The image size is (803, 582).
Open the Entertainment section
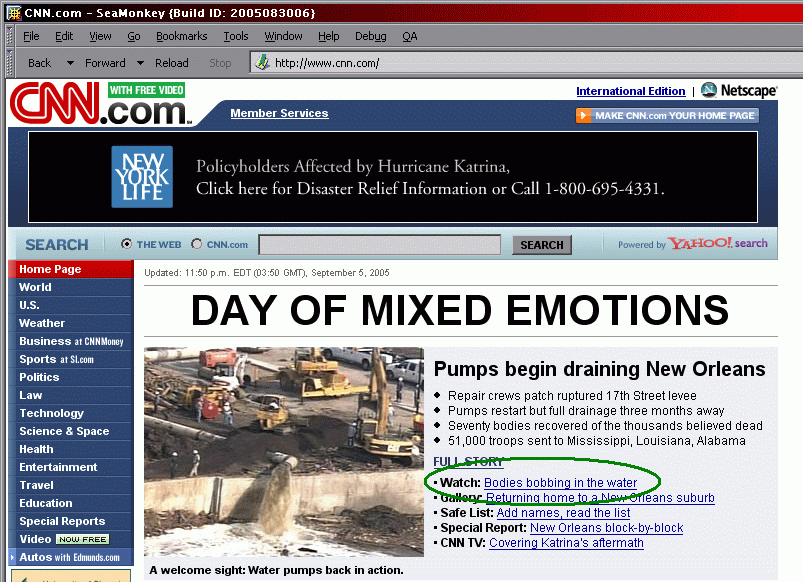click(71, 467)
